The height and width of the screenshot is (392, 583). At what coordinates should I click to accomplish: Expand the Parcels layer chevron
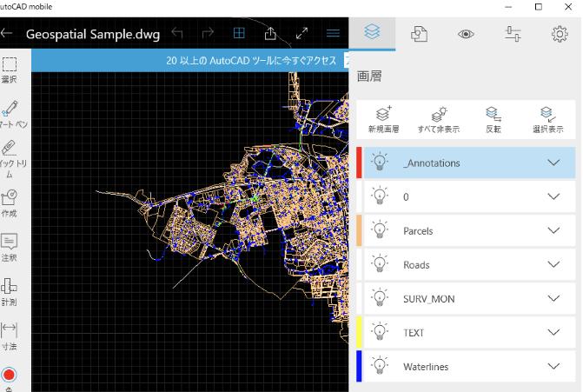tap(553, 230)
